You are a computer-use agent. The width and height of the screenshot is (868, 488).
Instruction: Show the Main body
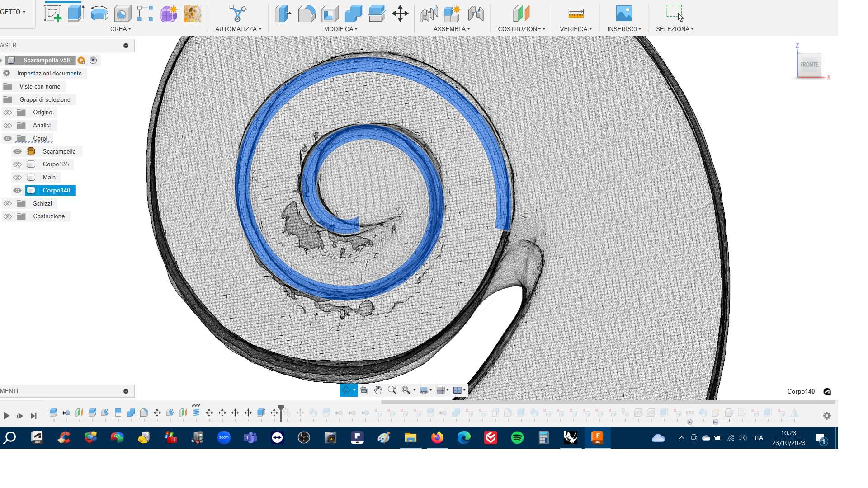click(17, 178)
